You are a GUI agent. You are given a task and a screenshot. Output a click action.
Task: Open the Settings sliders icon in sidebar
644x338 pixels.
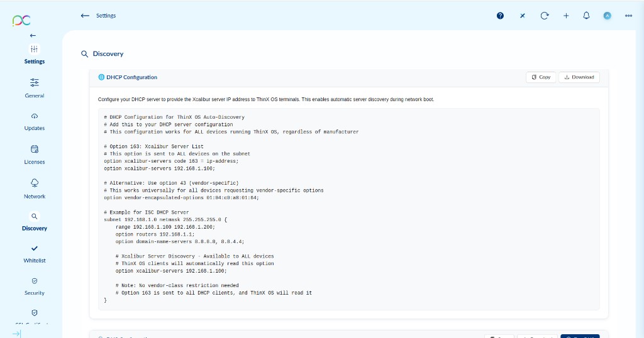point(34,49)
